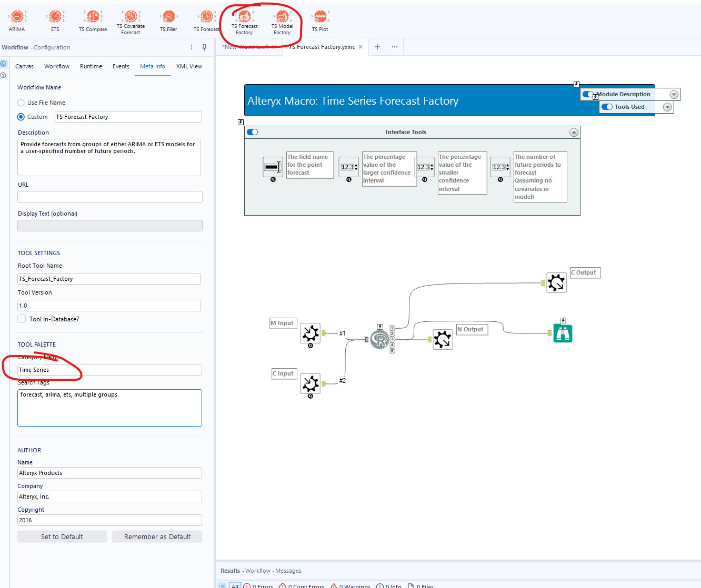The height and width of the screenshot is (588, 701).
Task: Select the TS Compare tool
Action: (x=93, y=16)
